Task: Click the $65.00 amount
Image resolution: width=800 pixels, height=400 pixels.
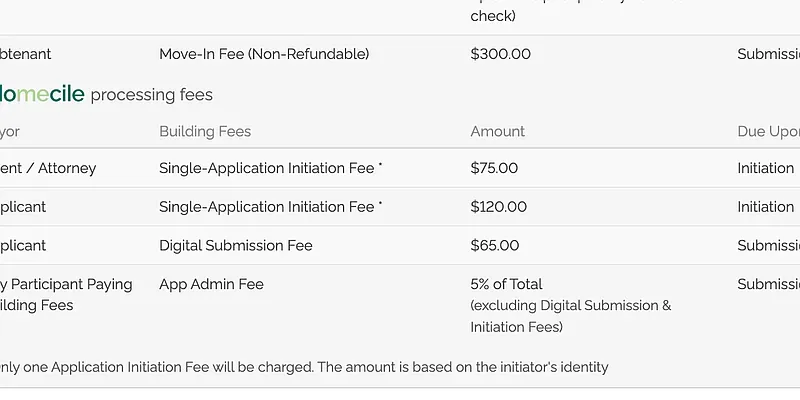Action: 494,245
